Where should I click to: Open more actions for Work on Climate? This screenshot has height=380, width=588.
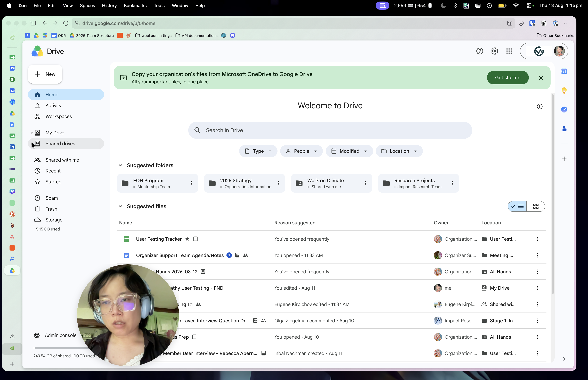[x=365, y=183]
